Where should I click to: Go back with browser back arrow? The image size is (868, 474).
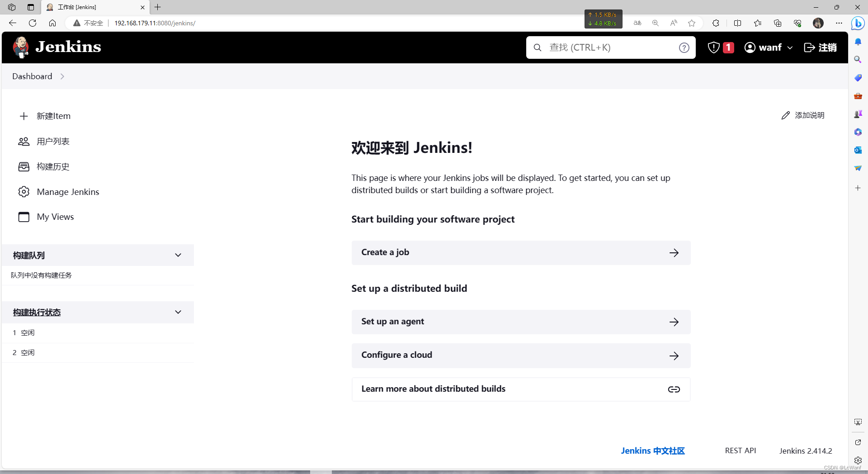[x=13, y=23]
